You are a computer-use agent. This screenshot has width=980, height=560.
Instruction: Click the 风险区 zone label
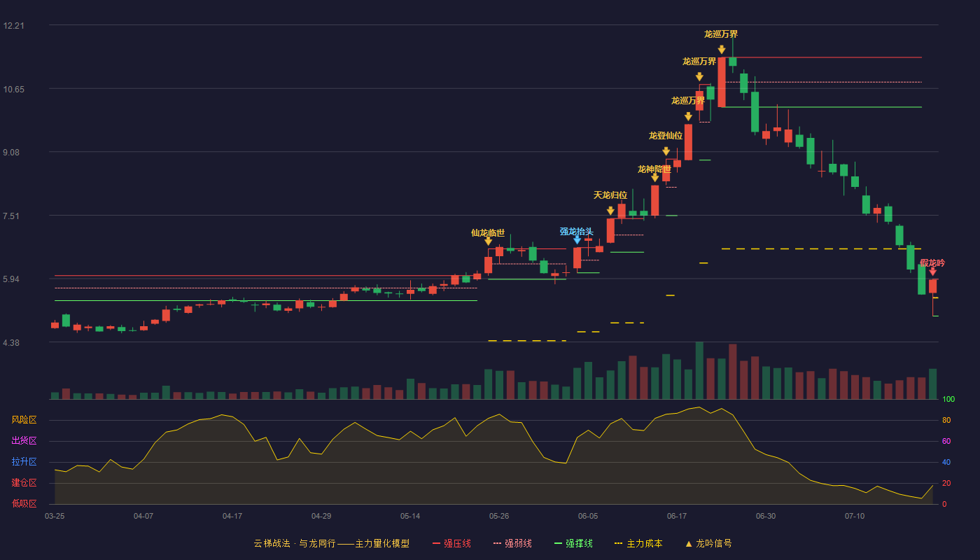24,420
